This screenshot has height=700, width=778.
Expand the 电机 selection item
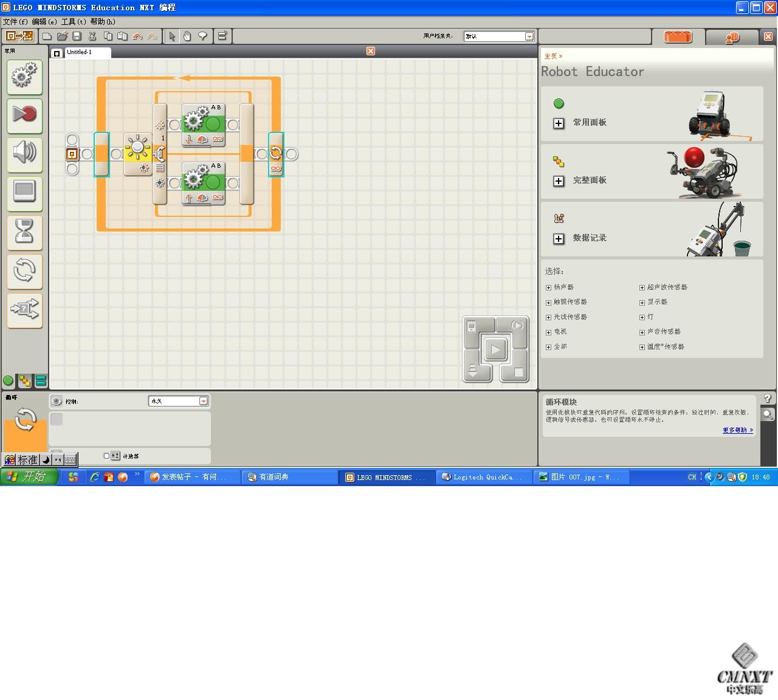[x=548, y=332]
